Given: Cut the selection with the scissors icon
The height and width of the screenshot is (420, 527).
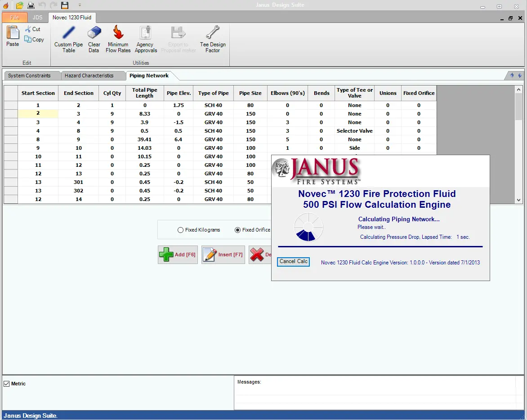Looking at the screenshot, I should 32,29.
